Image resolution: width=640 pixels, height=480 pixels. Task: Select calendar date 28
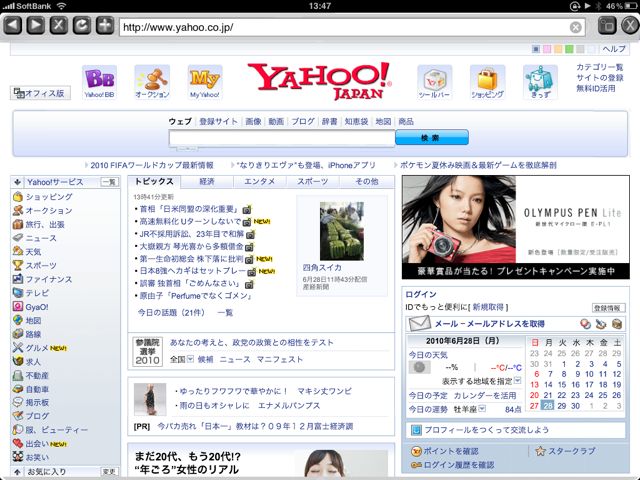tap(548, 406)
